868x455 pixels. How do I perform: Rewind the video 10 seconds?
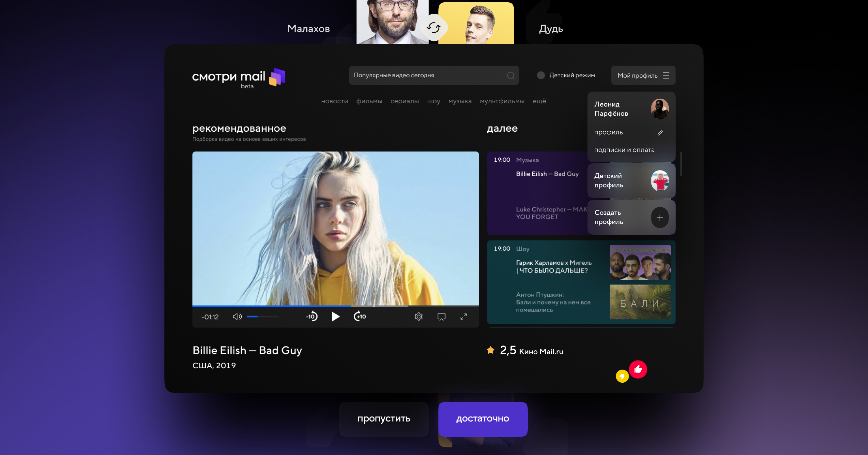(312, 316)
